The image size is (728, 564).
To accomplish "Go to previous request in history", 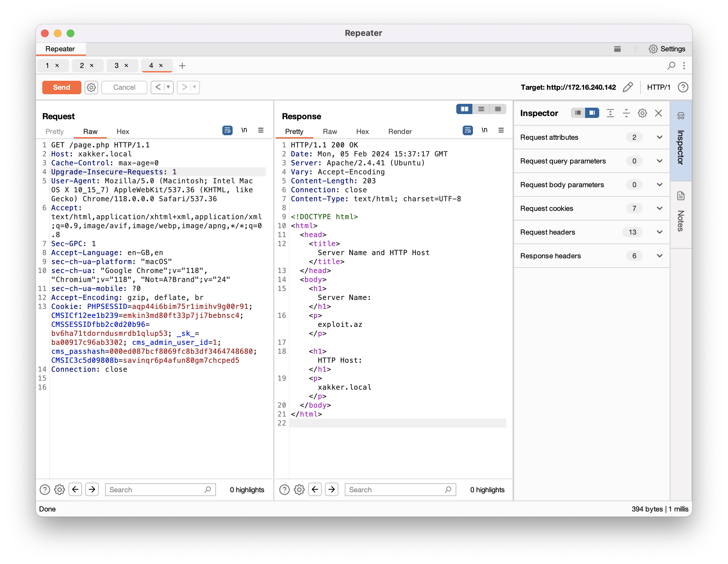I will coord(158,87).
